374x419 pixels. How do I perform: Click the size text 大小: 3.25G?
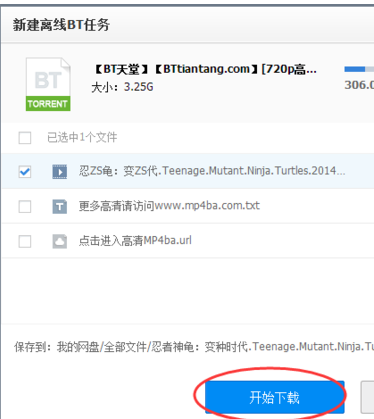[122, 87]
